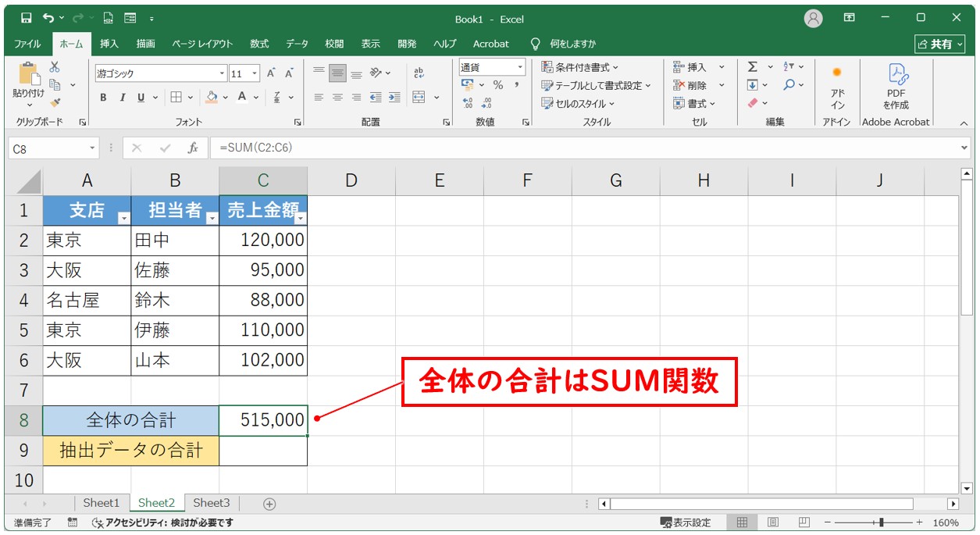This screenshot has width=980, height=535.
Task: Click the 共有 share button
Action: [x=939, y=44]
